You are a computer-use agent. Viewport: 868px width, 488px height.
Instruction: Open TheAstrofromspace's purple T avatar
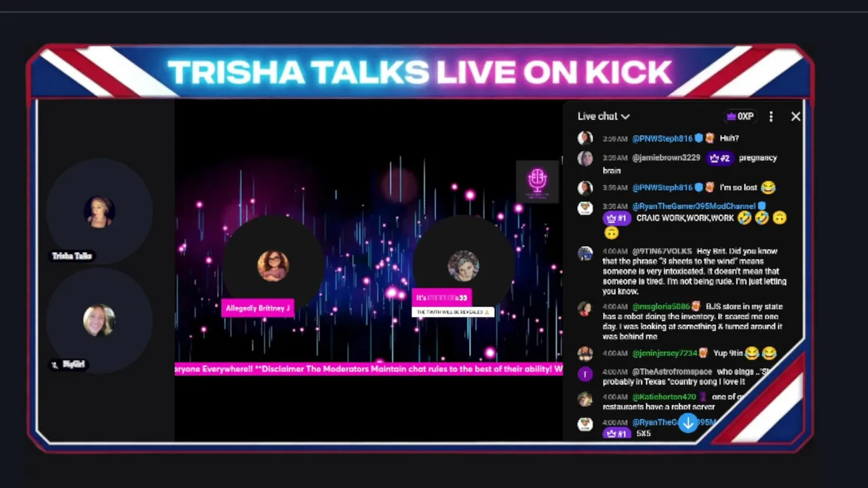585,373
